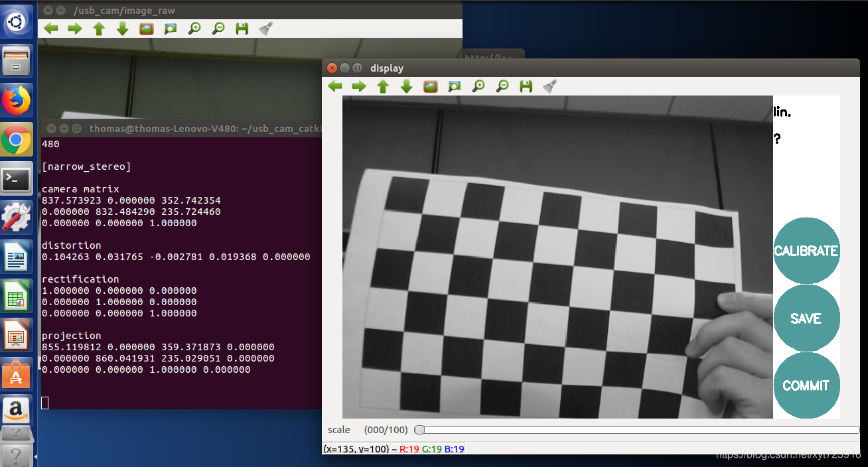Image resolution: width=868 pixels, height=467 pixels.
Task: Open LibreOffice Writer from launcher
Action: tap(17, 256)
